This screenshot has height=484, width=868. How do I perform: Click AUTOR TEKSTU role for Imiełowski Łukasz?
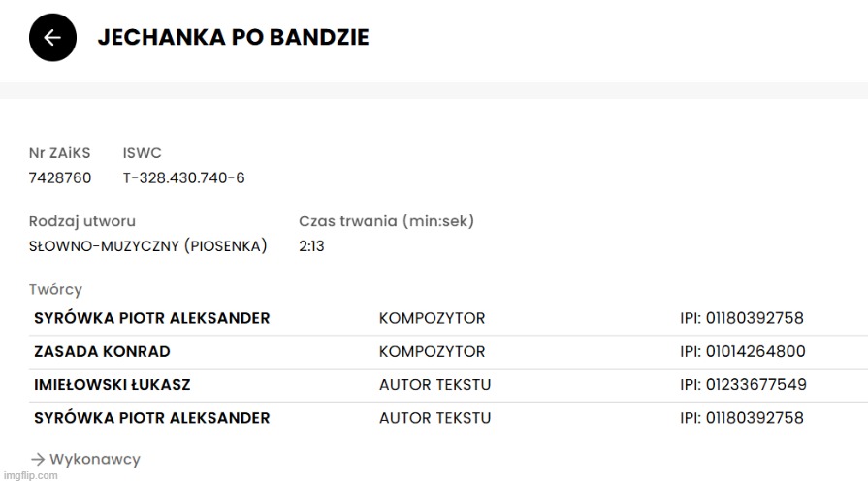tap(434, 385)
